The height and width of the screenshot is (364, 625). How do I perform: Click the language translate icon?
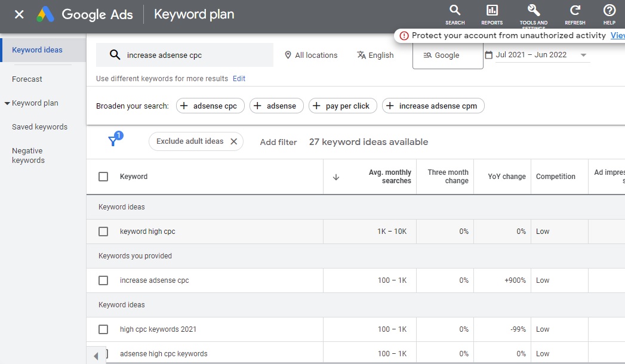click(x=361, y=55)
